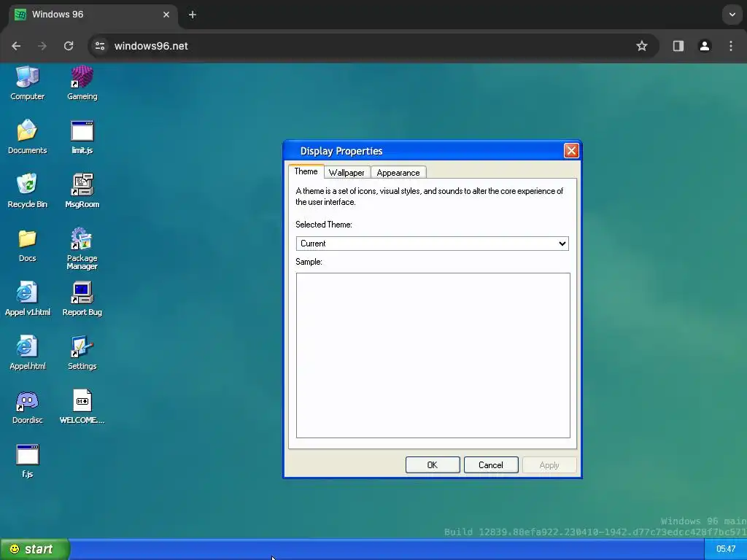The width and height of the screenshot is (747, 560).
Task: Click the taskbar clock showing 05:47
Action: coord(726,549)
